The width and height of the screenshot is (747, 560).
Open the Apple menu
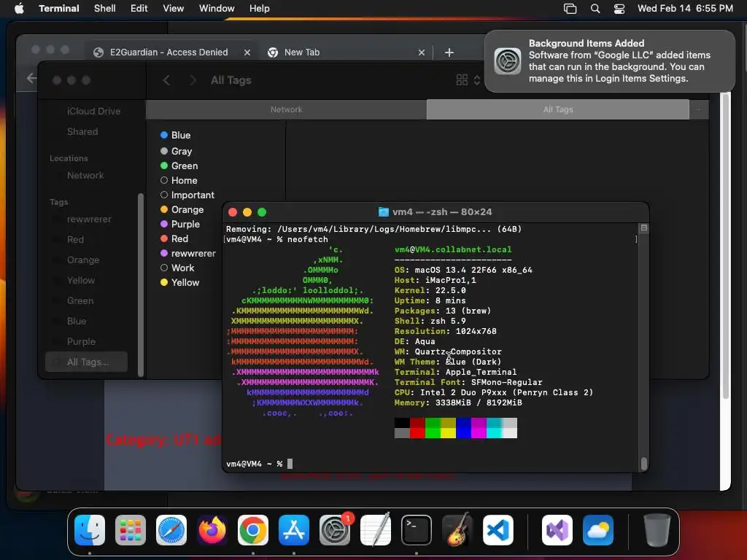coord(19,8)
